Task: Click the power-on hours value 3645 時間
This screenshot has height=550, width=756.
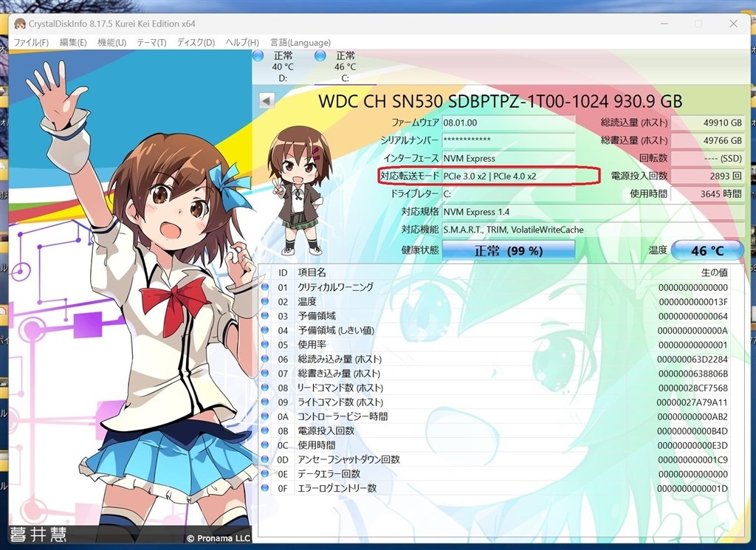Action: pyautogui.click(x=707, y=193)
